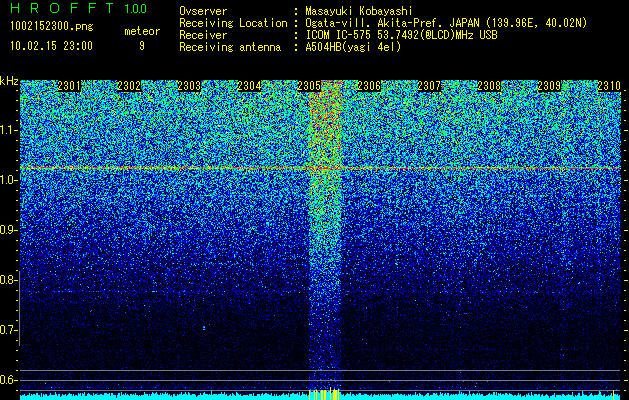Click the HROFFT 1.0.0 title text
The width and height of the screenshot is (629, 400).
coord(79,8)
